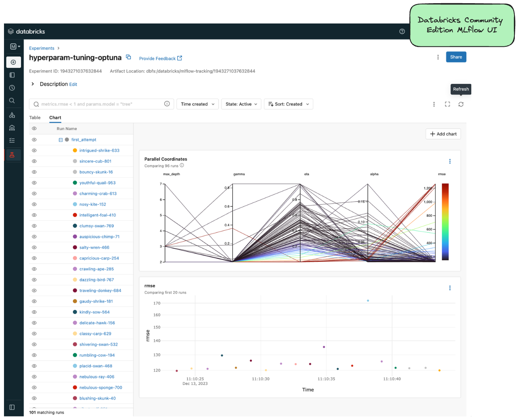The height and width of the screenshot is (420, 518).
Task: Switch to the Table tab
Action: (35, 118)
